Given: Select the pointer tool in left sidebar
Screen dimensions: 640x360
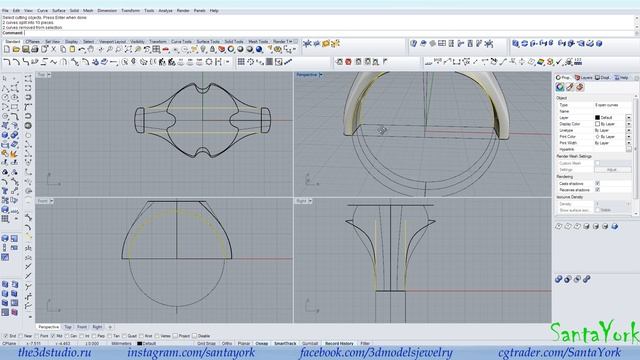Looking at the screenshot, I should (x=5, y=78).
